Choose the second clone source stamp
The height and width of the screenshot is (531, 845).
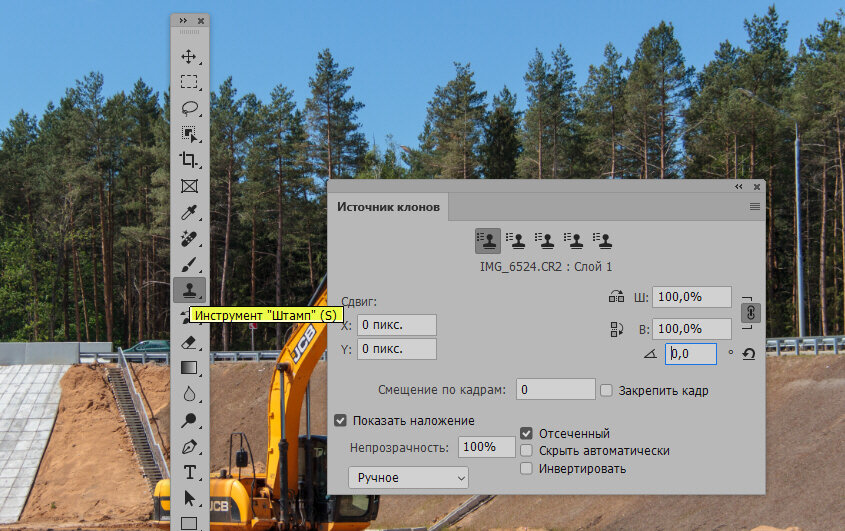(516, 240)
